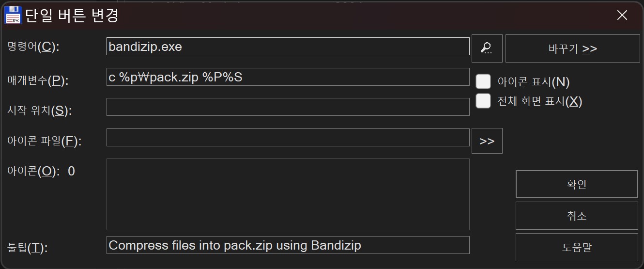
Task: Click the 매개변수(P) label
Action: (38, 80)
